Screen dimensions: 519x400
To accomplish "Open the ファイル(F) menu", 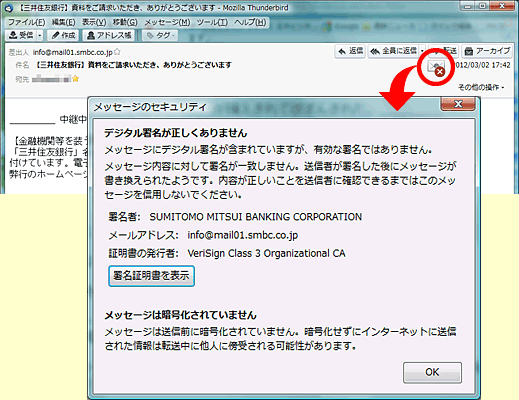I will point(26,22).
